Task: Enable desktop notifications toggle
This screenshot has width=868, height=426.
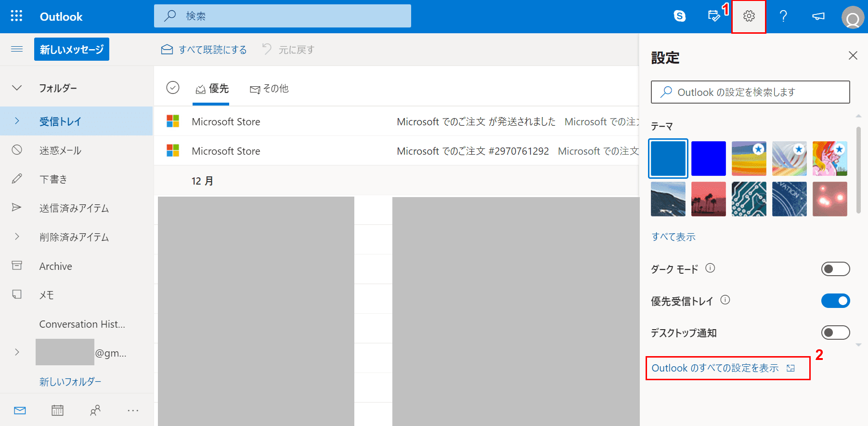Action: point(835,333)
